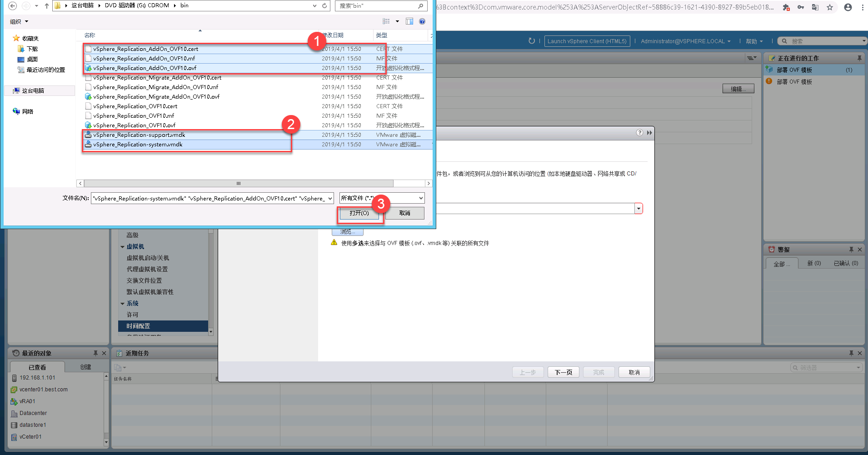Screen dimensions: 868x455
Task: Select vSphere_Replication-support.vmdk file
Action: coord(139,135)
